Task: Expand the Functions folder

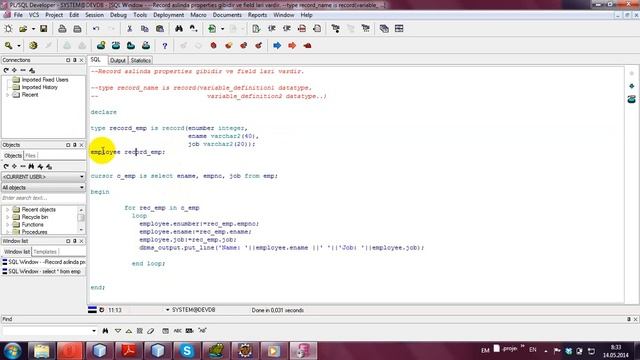Action: pos(7,224)
